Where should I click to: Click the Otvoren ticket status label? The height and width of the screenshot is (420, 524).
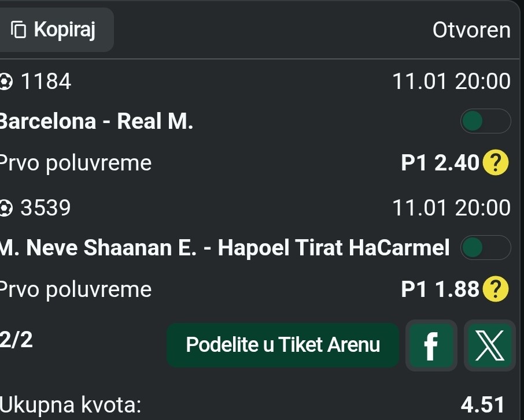pos(471,30)
